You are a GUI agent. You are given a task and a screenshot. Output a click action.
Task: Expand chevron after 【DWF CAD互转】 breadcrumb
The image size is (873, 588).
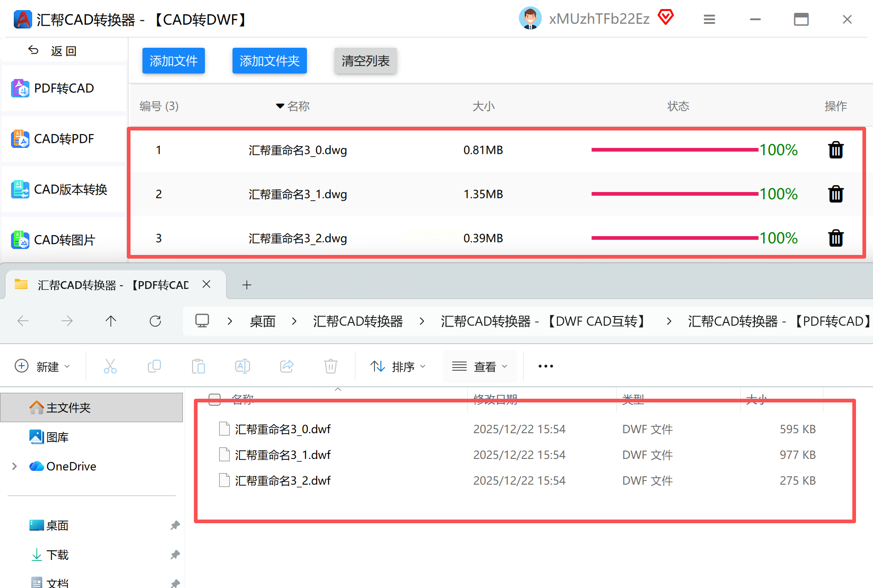tap(669, 321)
